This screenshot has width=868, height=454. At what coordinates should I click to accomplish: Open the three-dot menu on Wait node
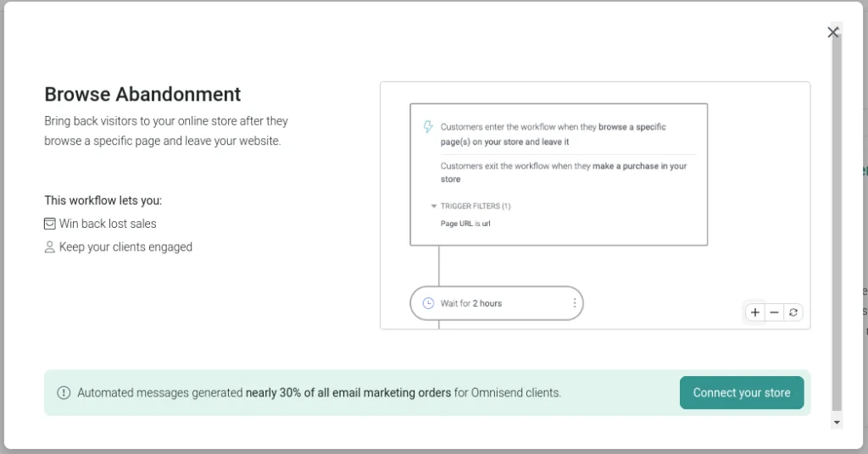point(575,303)
